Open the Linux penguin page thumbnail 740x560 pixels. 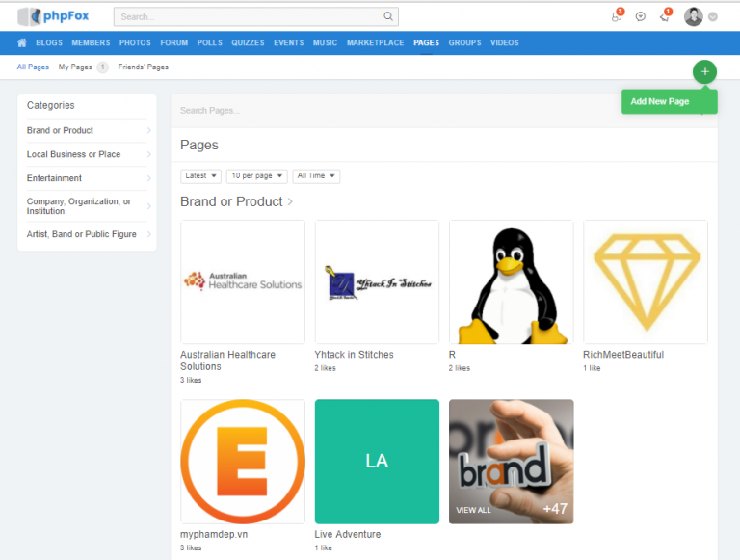511,281
